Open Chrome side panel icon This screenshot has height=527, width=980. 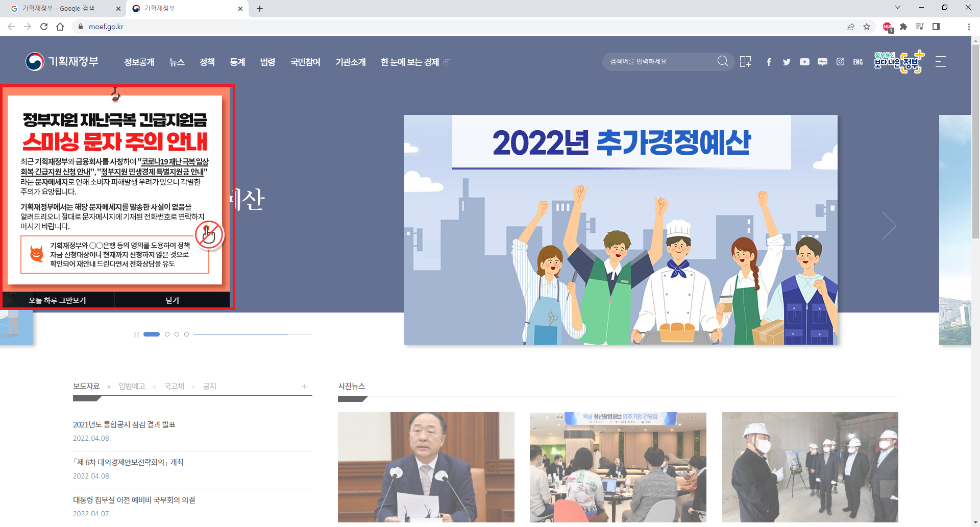pyautogui.click(x=936, y=27)
